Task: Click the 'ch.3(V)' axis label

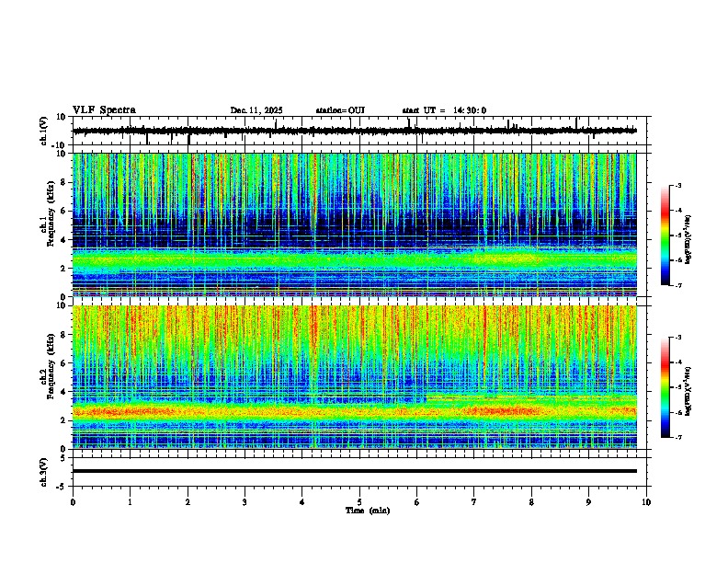Action: coord(43,473)
